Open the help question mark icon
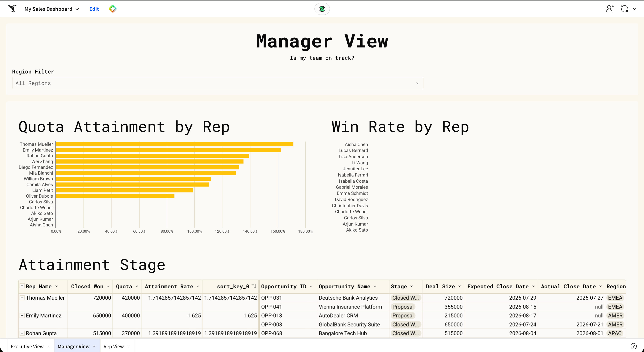 coord(633,346)
